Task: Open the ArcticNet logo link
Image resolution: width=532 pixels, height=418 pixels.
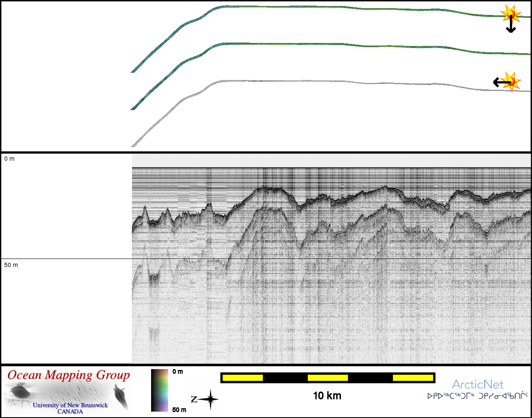Action: [478, 384]
